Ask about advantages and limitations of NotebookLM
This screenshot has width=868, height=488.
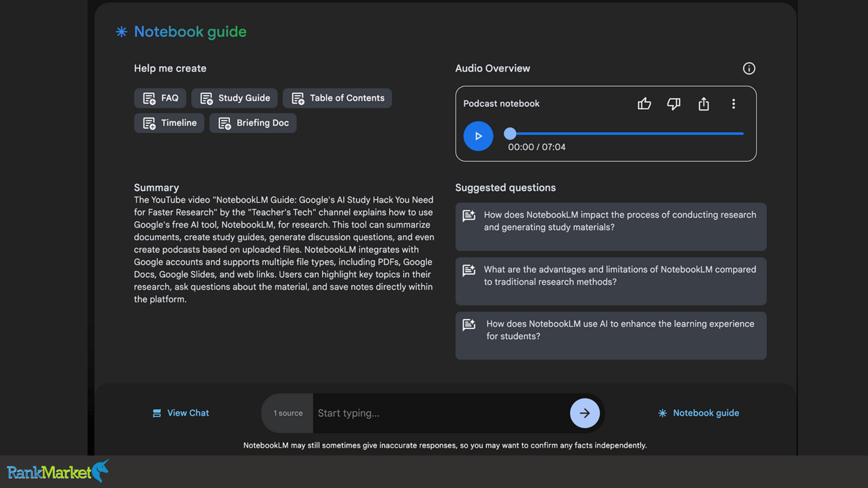(611, 281)
